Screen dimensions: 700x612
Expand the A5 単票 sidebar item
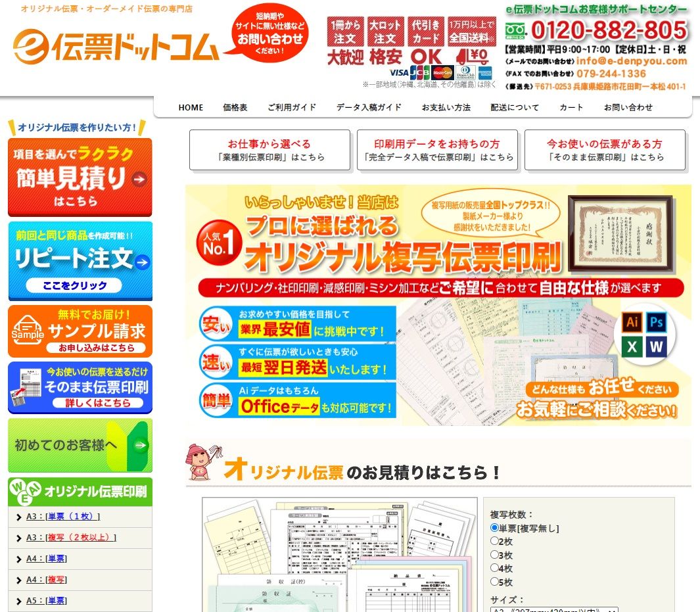[47, 600]
